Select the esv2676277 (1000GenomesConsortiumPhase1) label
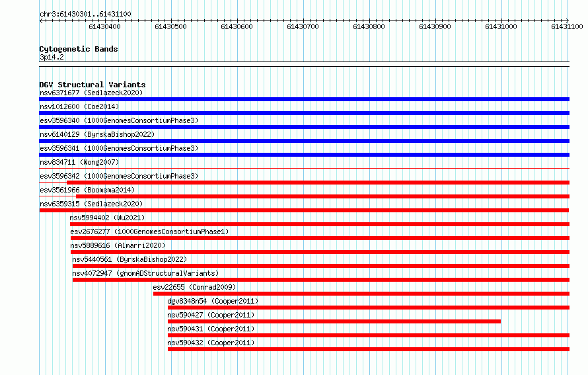Screen dimensions: 588x375 (149, 231)
